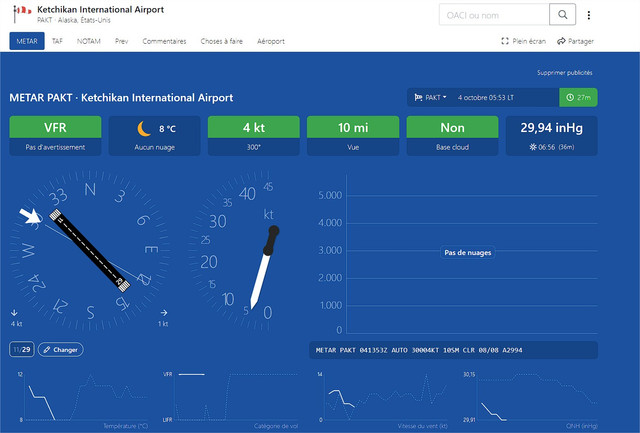Click the 300° wind direction text
Screen dimensions: 640x433
tap(253, 147)
